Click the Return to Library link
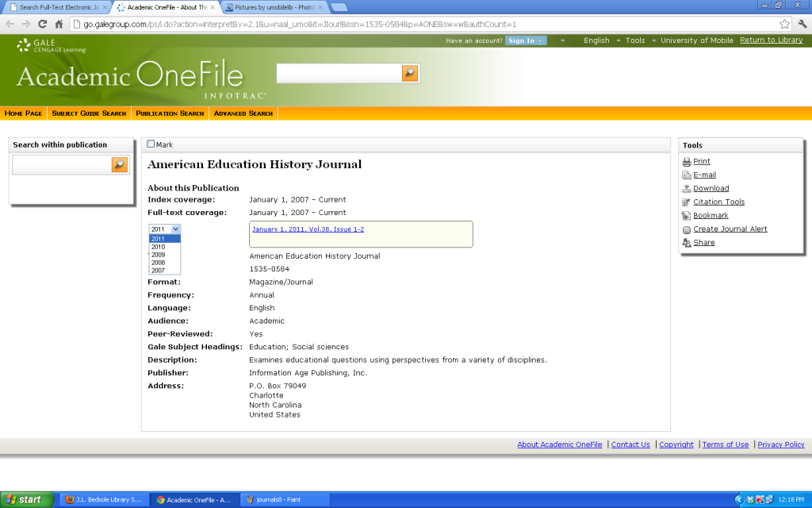The height and width of the screenshot is (508, 812). [770, 40]
